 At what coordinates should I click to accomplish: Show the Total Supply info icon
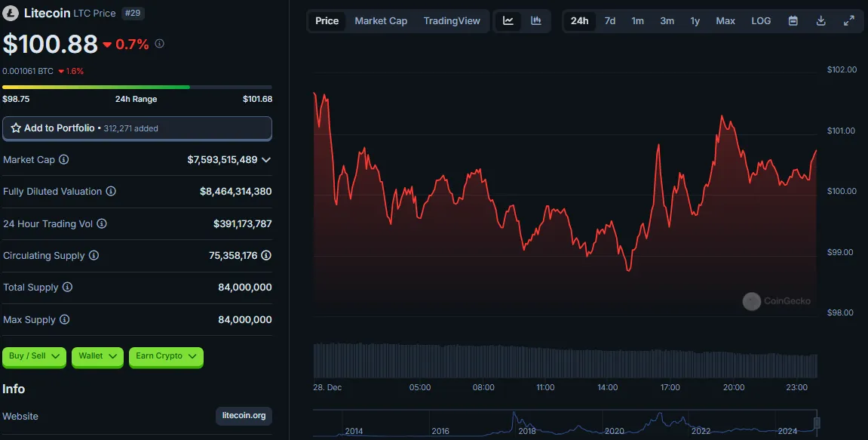pos(67,287)
